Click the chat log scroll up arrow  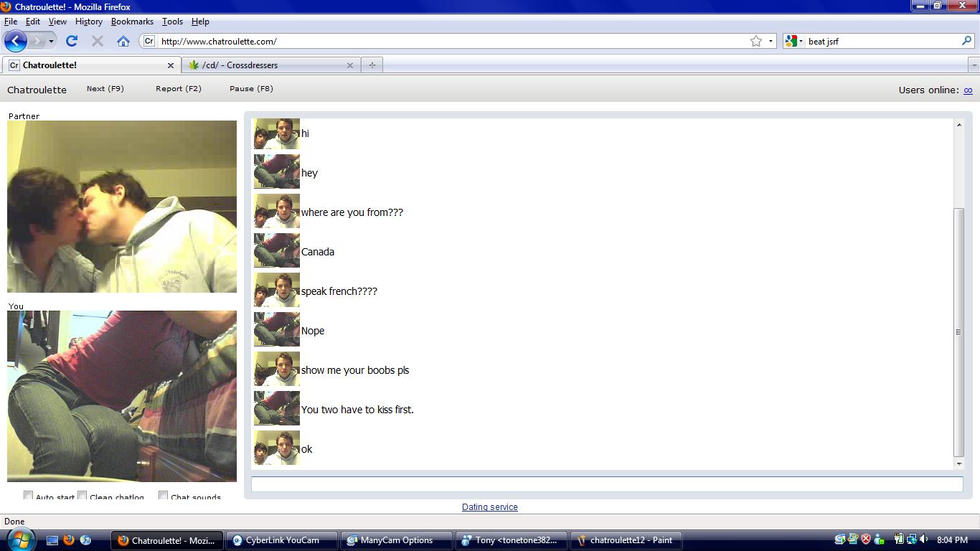[958, 125]
